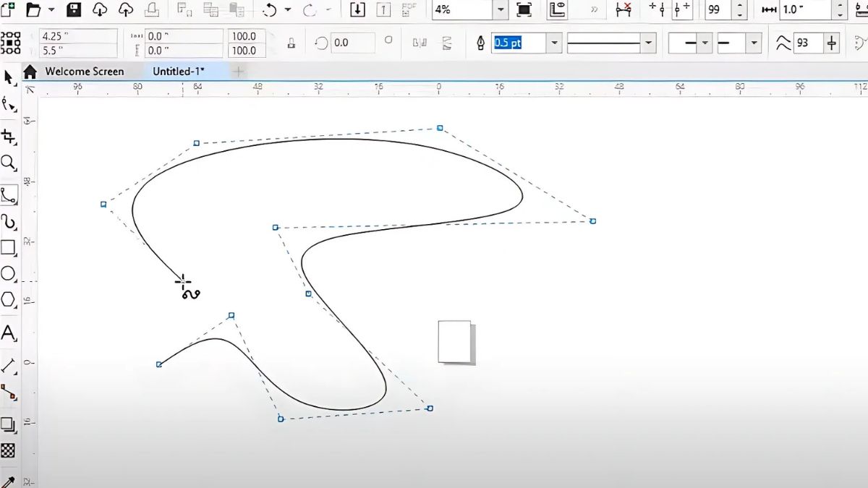The image size is (868, 488).
Task: Click the smoothing slider button
Action: click(x=833, y=43)
